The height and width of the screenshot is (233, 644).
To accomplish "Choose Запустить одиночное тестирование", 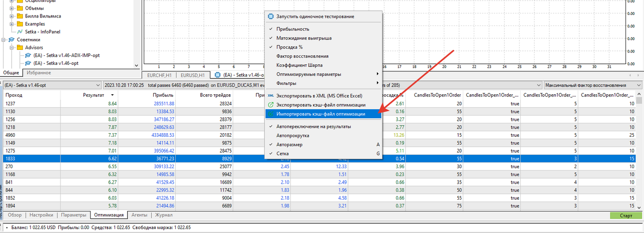I will pyautogui.click(x=323, y=16).
